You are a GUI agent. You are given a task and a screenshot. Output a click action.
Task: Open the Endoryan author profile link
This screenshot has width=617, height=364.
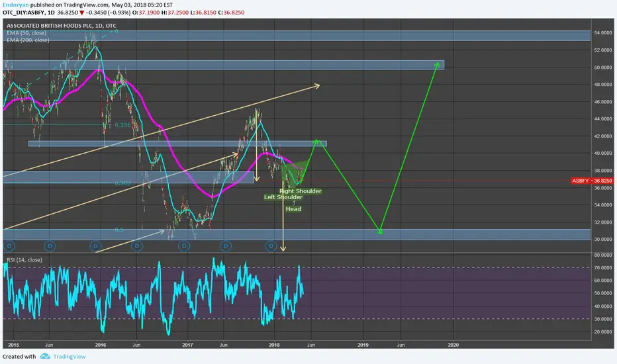16,5
